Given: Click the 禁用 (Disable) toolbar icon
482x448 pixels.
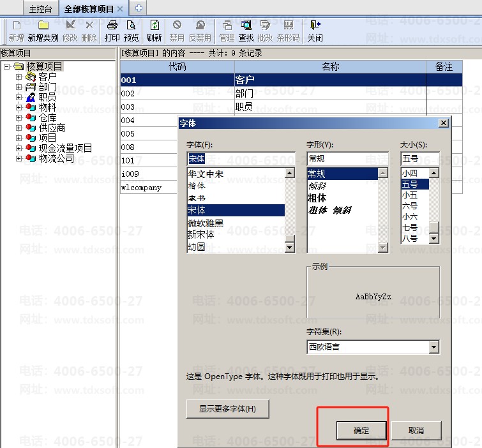Looking at the screenshot, I should [177, 25].
